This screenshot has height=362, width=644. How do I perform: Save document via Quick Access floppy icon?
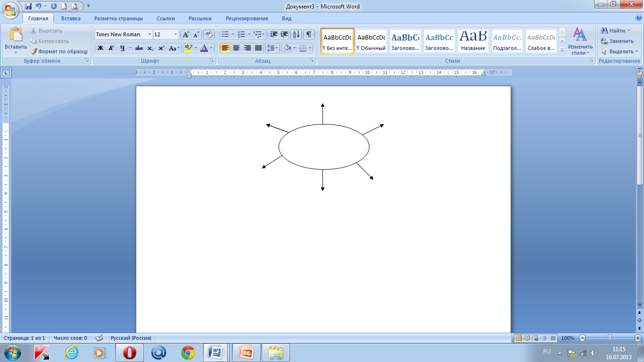28,6
